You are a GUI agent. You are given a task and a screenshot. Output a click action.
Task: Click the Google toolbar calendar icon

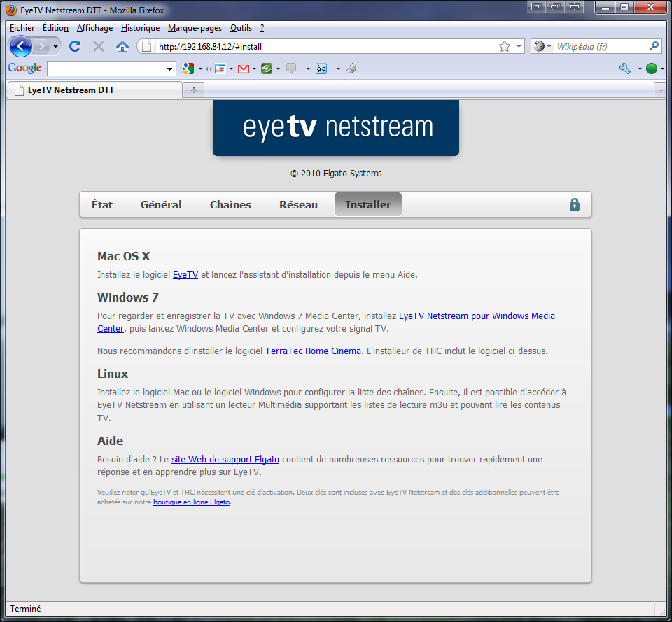click(x=220, y=69)
